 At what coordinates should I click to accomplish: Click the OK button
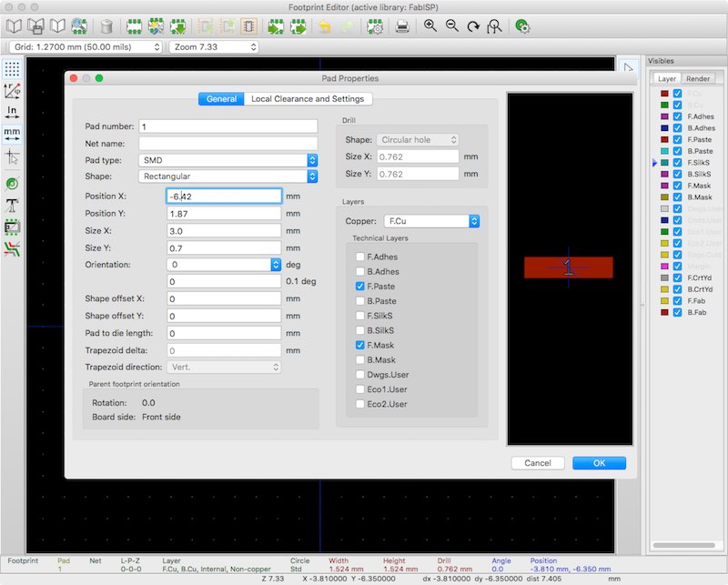click(599, 462)
